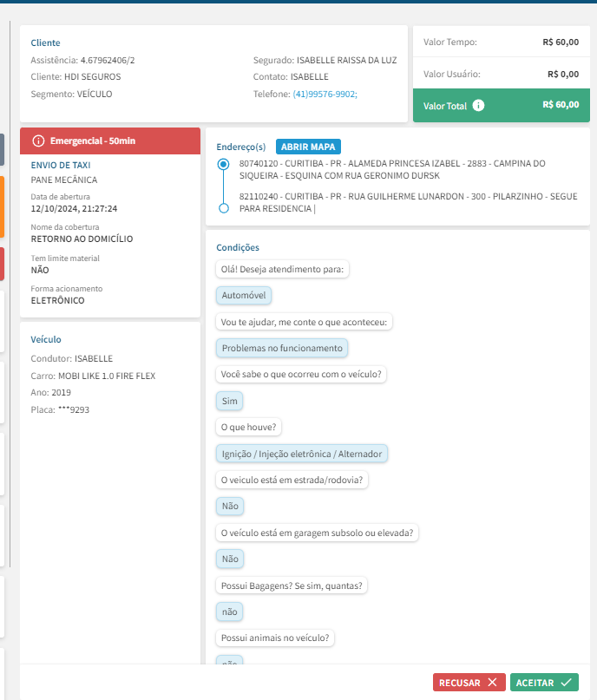Click the info icon beside Valor Total

point(478,105)
